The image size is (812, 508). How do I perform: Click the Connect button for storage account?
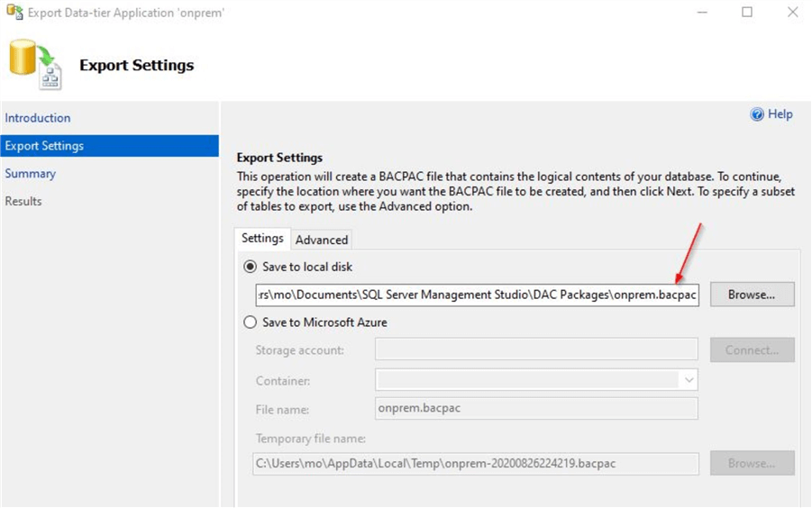tap(752, 350)
